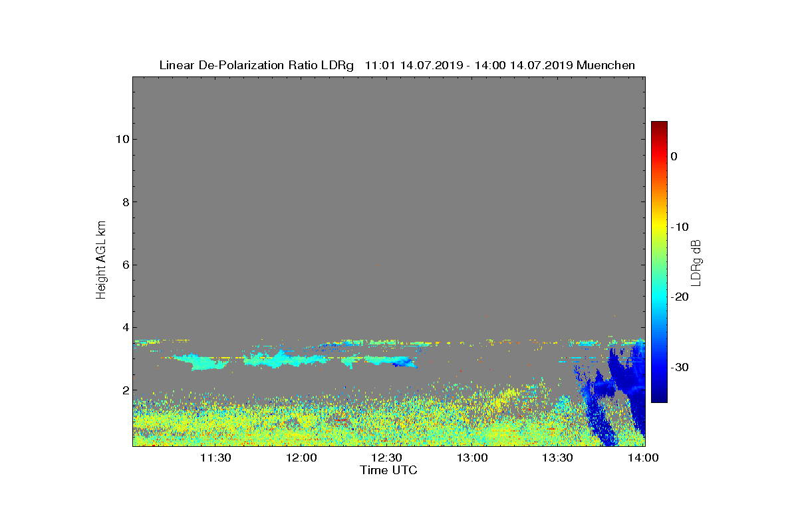Click the yellow band of the colorbar
Screen dimensions: 798x532
point(659,227)
